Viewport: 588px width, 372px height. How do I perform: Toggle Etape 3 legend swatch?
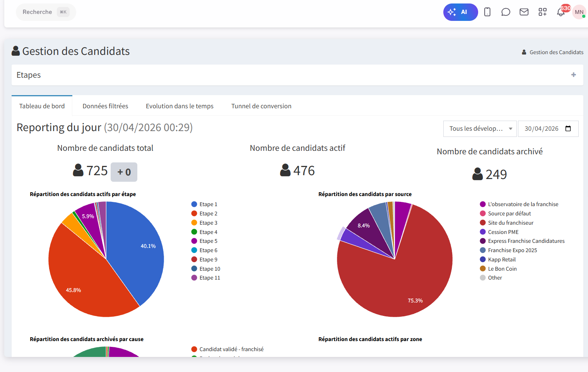194,223
